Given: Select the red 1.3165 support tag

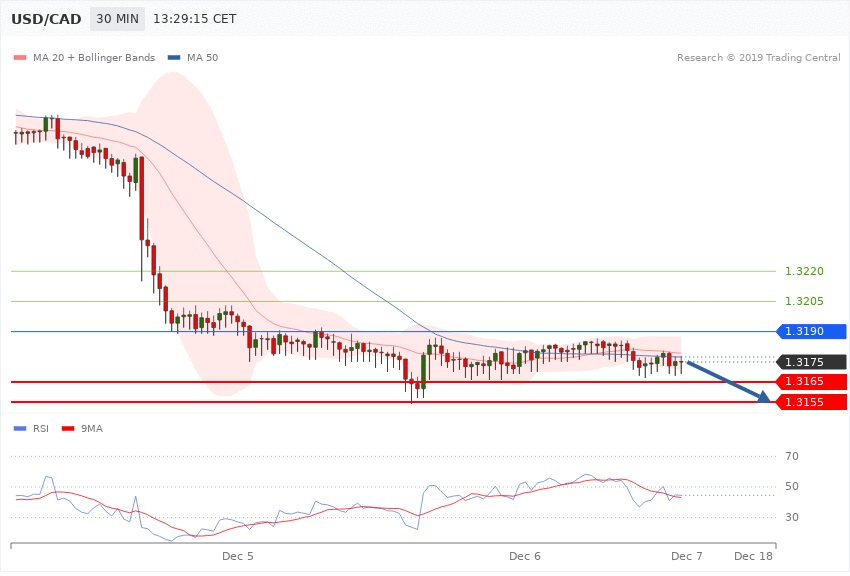Looking at the screenshot, I should (810, 382).
